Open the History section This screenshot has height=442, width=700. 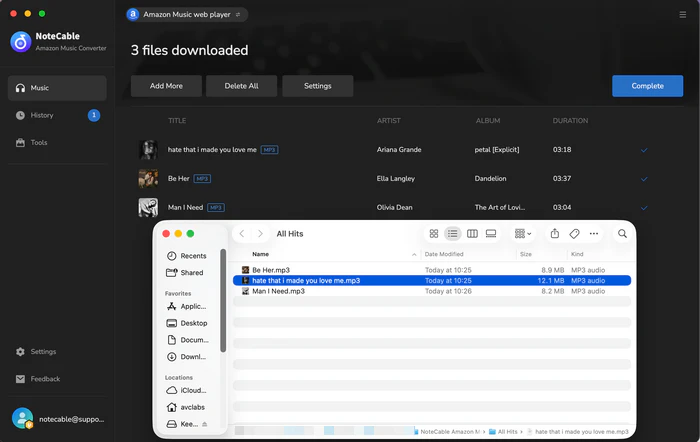[57, 115]
